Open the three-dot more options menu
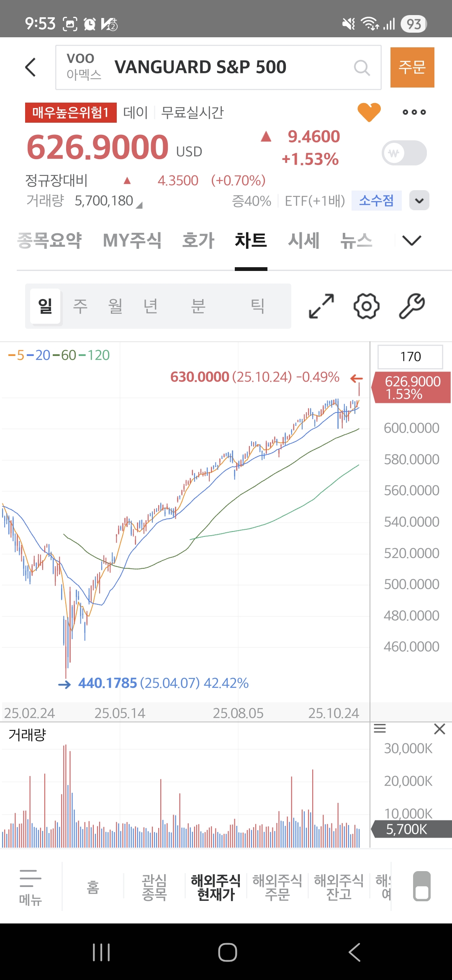Screen dimensions: 452x980 tap(414, 112)
